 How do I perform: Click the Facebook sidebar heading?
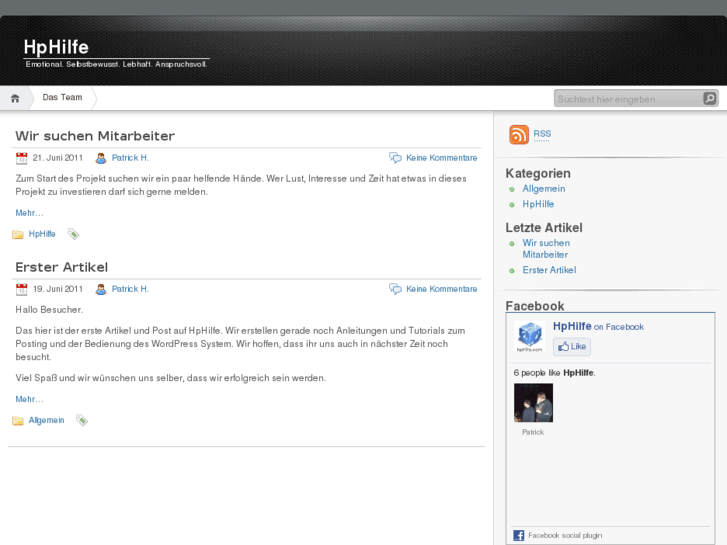click(535, 306)
